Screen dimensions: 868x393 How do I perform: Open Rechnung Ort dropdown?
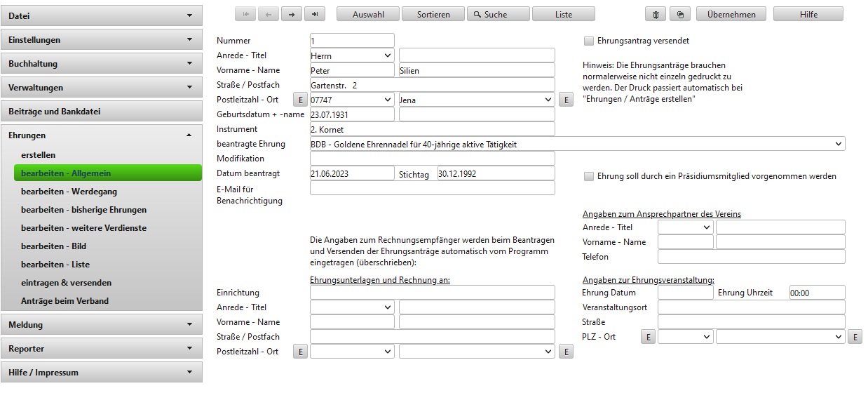point(477,352)
